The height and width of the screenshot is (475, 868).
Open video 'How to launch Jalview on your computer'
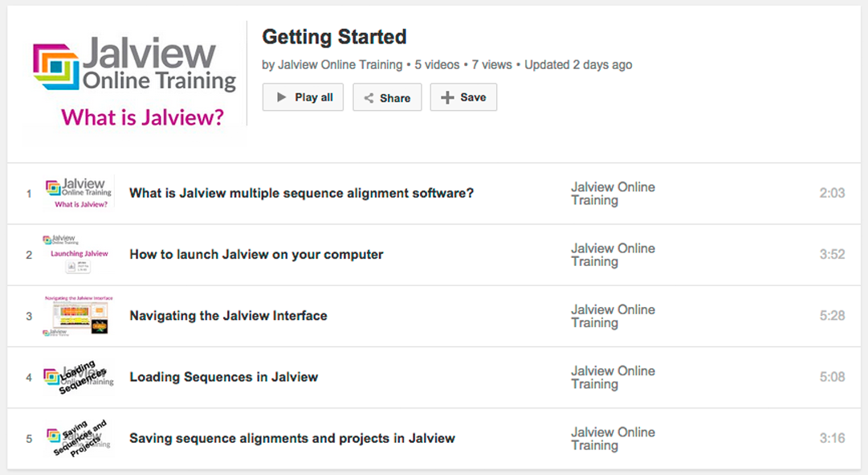coord(256,255)
